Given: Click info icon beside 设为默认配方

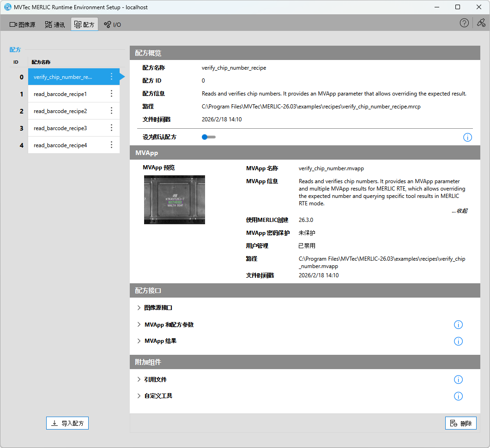Looking at the screenshot, I should 467,137.
